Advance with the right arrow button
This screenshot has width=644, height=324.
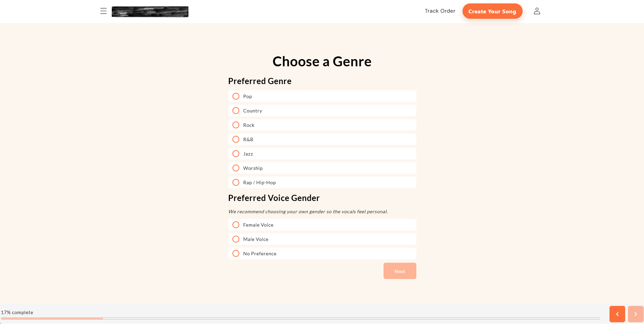point(635,314)
